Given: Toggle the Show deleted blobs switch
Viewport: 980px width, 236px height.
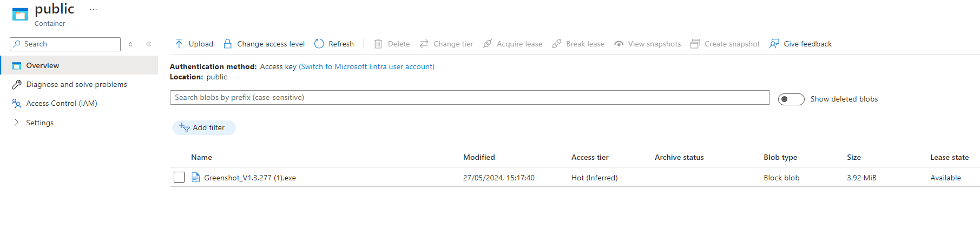Looking at the screenshot, I should (x=791, y=99).
